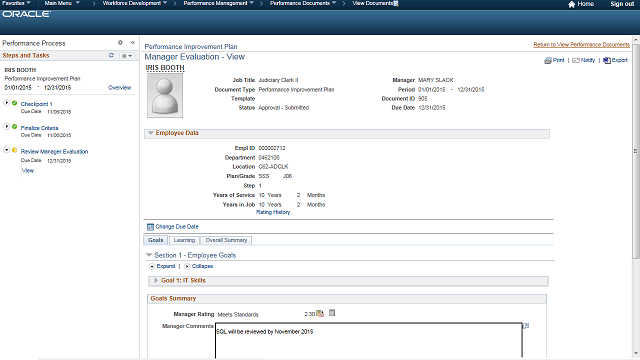Image resolution: width=640 pixels, height=360 pixels.
Task: Click the Home link text
Action: (x=586, y=4)
